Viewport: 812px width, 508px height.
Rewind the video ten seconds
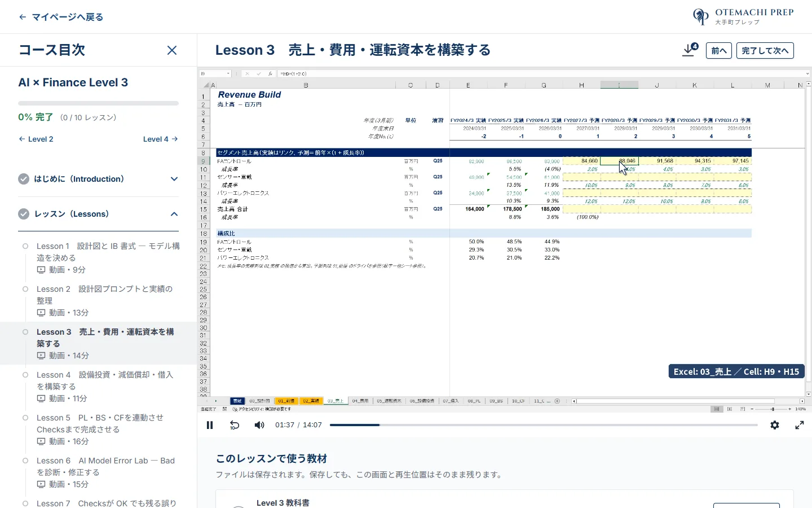(x=235, y=425)
